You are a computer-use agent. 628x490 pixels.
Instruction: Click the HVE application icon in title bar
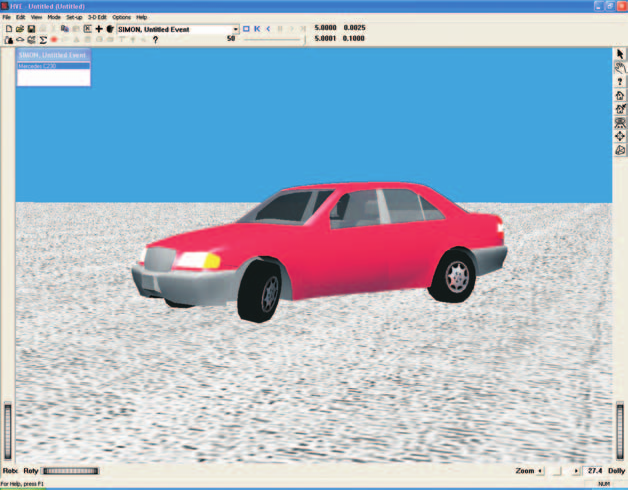(4, 6)
